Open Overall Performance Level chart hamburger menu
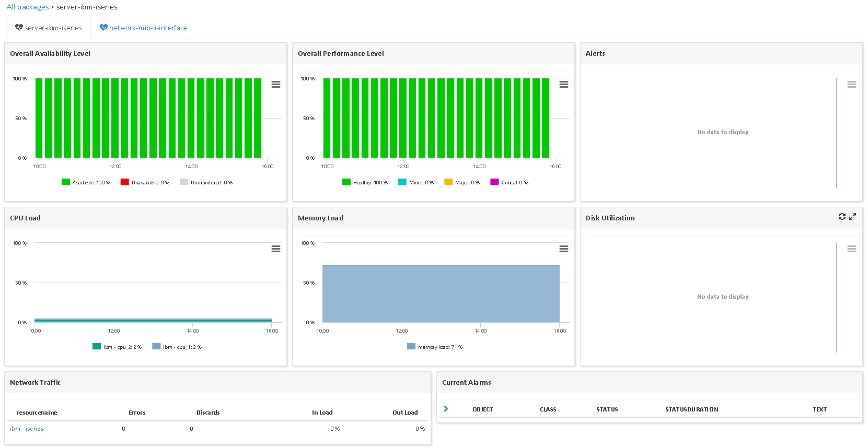This screenshot has width=868, height=447. pyautogui.click(x=564, y=84)
